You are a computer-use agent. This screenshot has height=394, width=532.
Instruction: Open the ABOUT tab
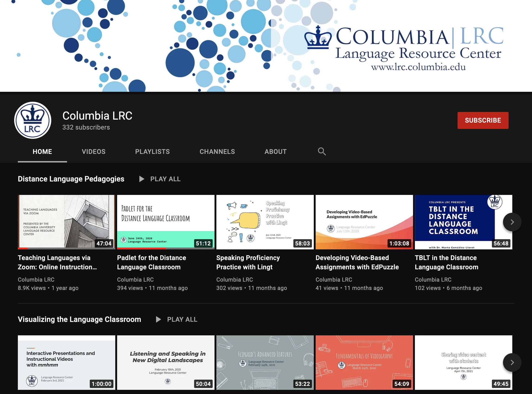tap(276, 152)
